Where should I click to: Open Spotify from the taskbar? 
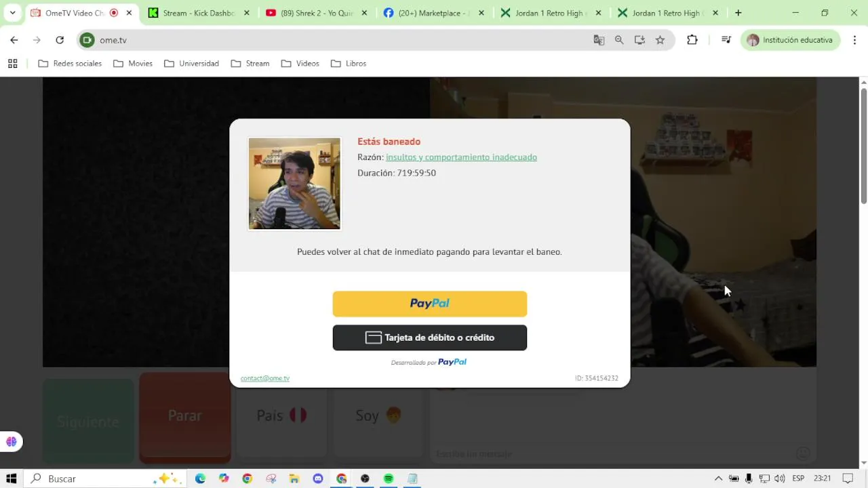(389, 479)
